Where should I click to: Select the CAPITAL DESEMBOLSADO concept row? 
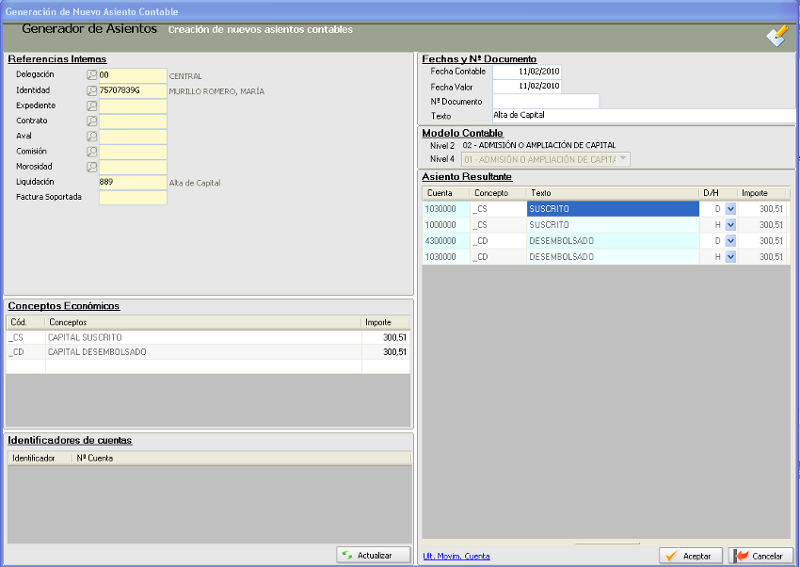(208, 352)
